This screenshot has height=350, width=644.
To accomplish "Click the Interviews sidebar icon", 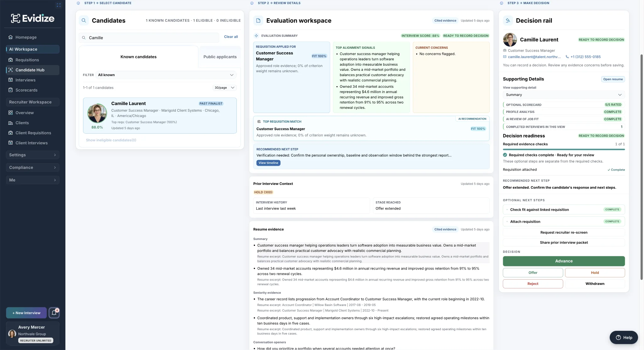I will pyautogui.click(x=10, y=80).
